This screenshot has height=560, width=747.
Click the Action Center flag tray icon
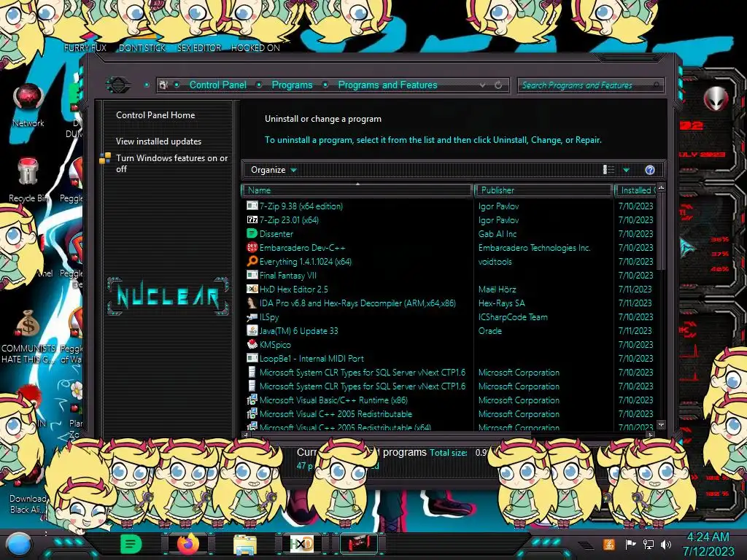631,544
